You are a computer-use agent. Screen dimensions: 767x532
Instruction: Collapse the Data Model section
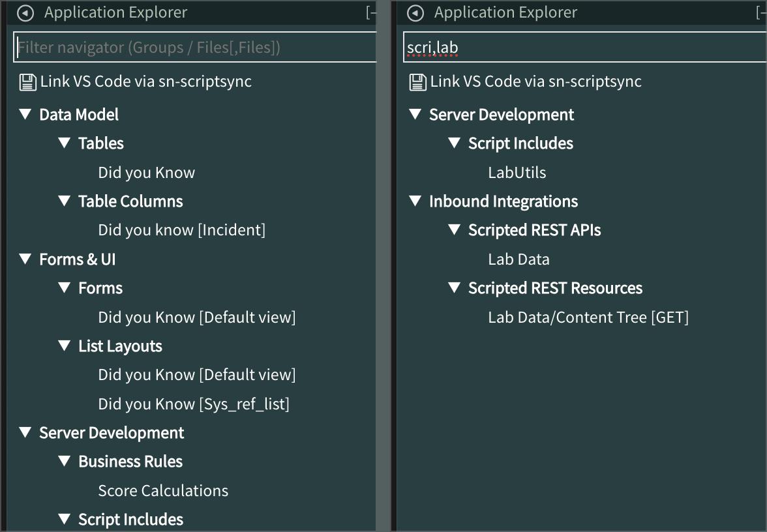(25, 114)
